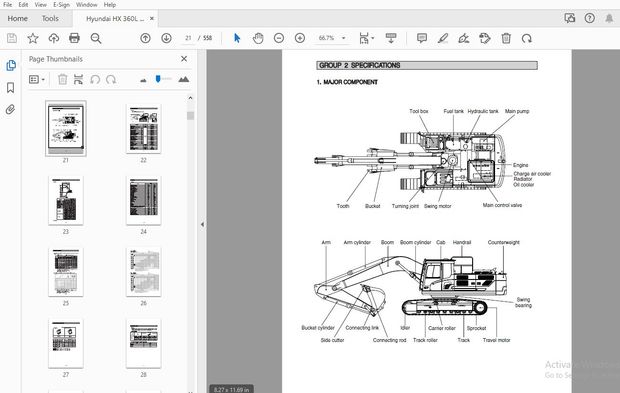Bookmark with the star icon
This screenshot has width=620, height=393.
tap(33, 38)
